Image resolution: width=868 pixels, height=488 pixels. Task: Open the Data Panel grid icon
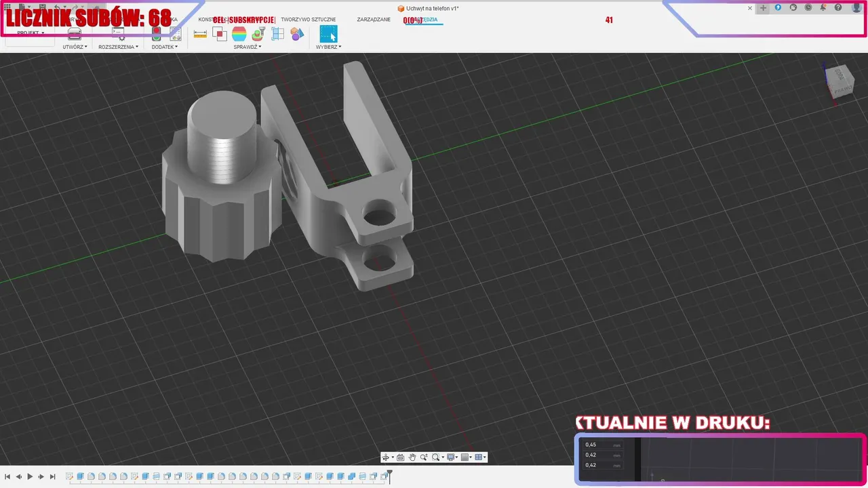pyautogui.click(x=7, y=7)
